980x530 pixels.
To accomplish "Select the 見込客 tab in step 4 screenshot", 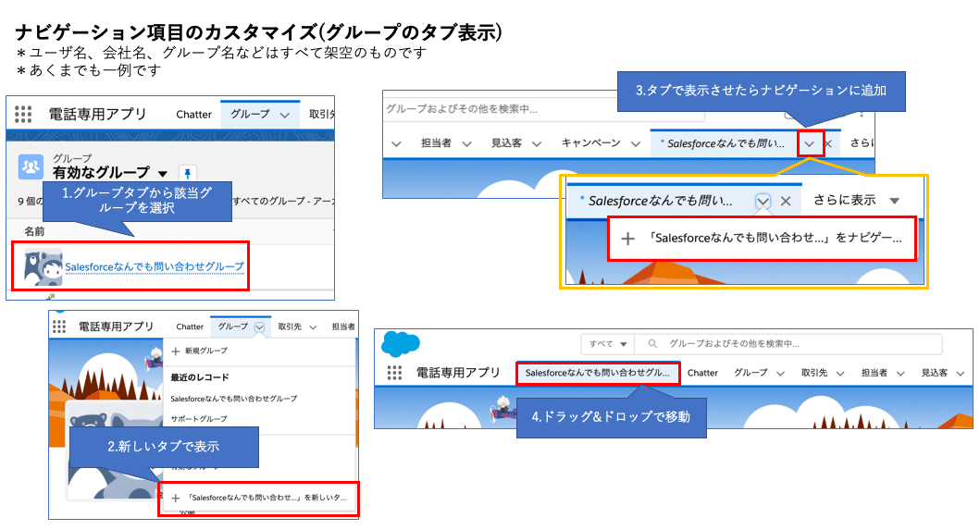I will [935, 373].
